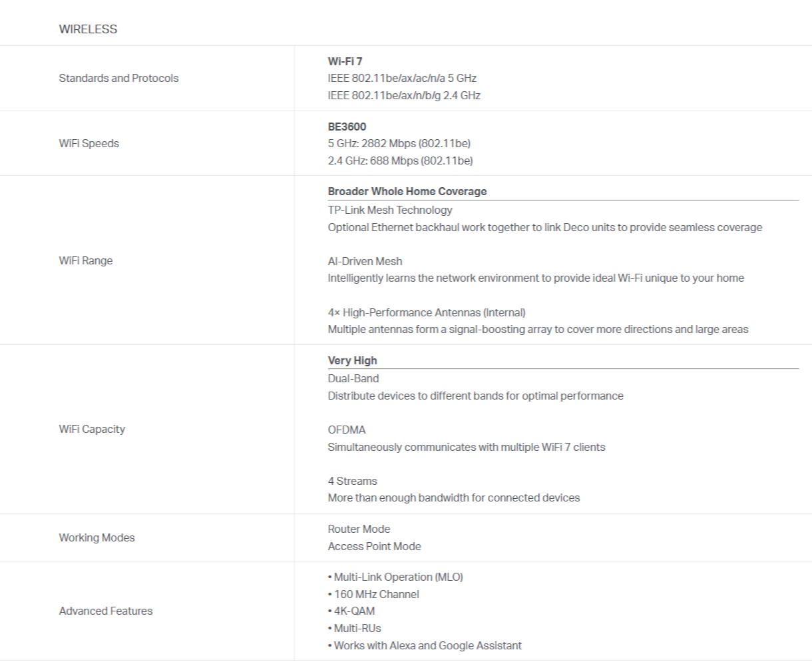Click the Access Point Mode entry
The image size is (812, 666).
coord(374,546)
